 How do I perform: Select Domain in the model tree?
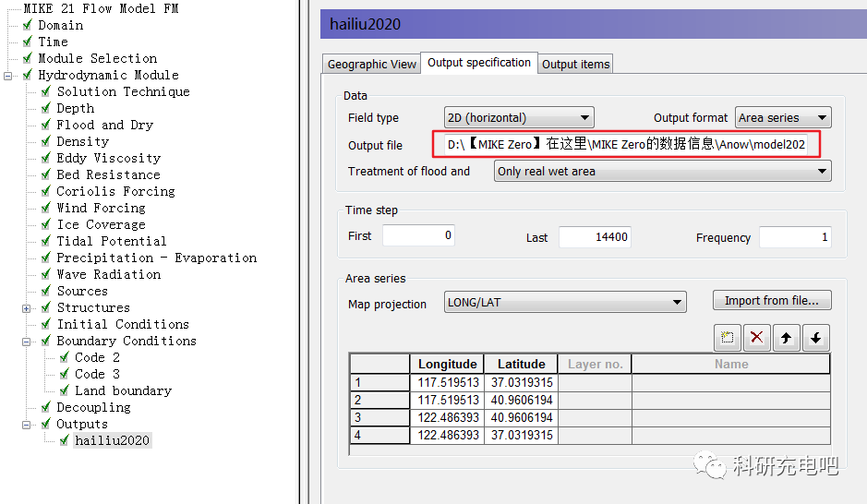click(x=61, y=26)
